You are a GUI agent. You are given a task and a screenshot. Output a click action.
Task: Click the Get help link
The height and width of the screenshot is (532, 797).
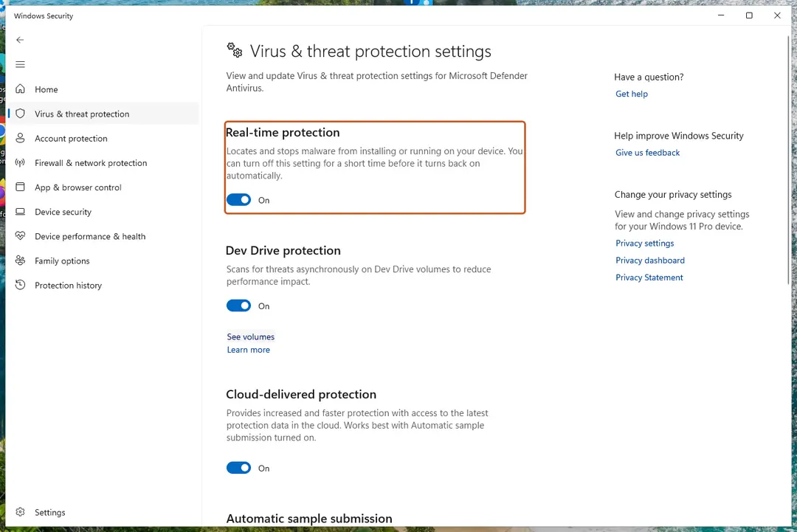click(631, 94)
